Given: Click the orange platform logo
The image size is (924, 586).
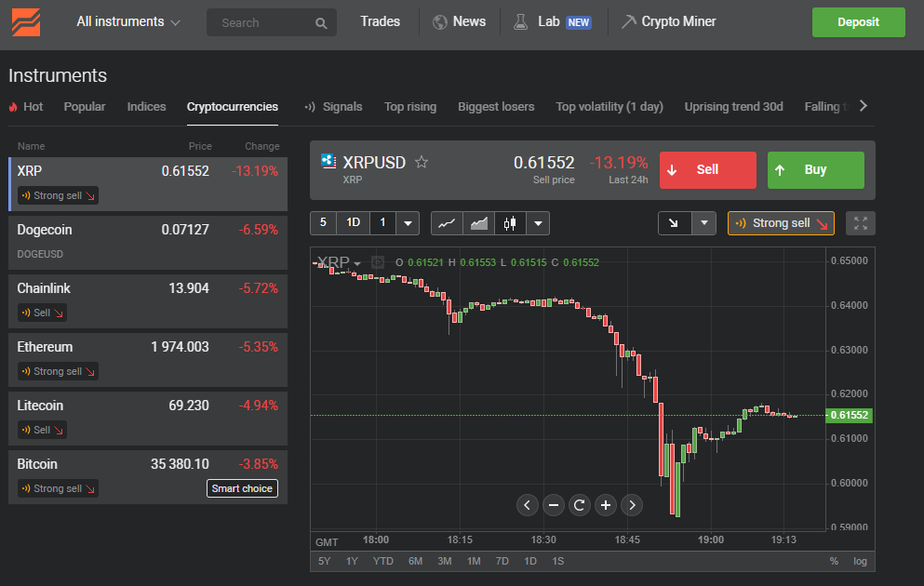Looking at the screenshot, I should [x=26, y=22].
